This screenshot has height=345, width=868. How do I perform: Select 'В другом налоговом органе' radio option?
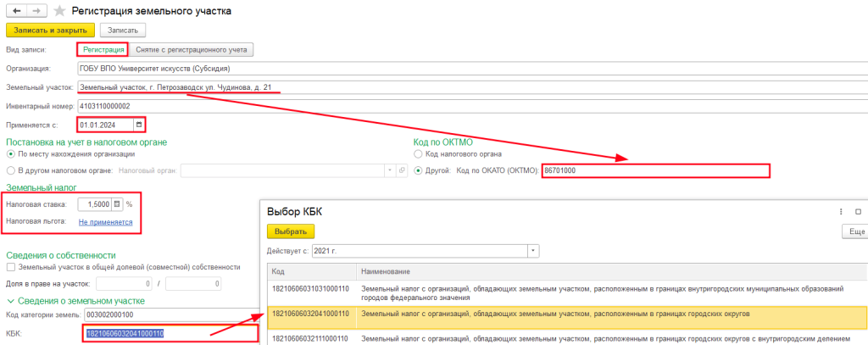[10, 170]
